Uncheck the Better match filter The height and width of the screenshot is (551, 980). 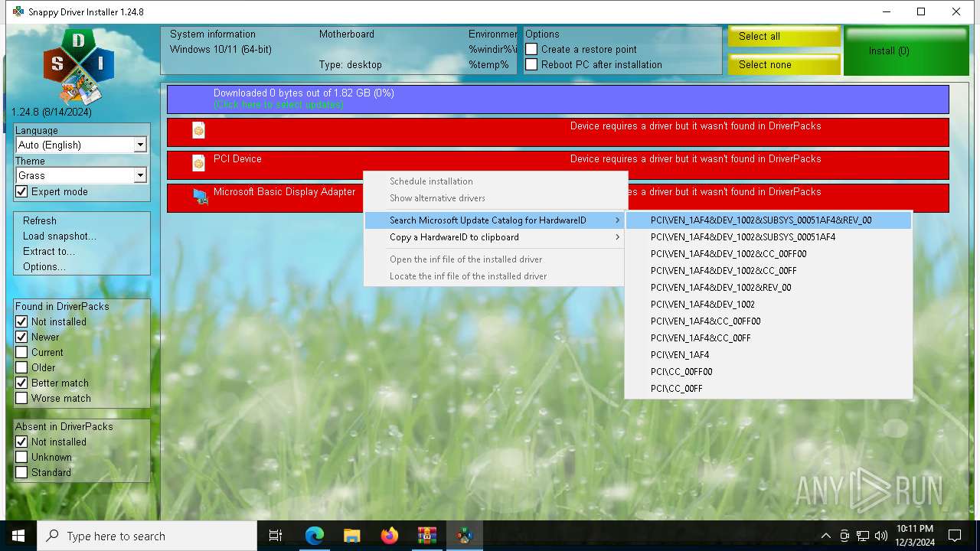pyautogui.click(x=21, y=383)
